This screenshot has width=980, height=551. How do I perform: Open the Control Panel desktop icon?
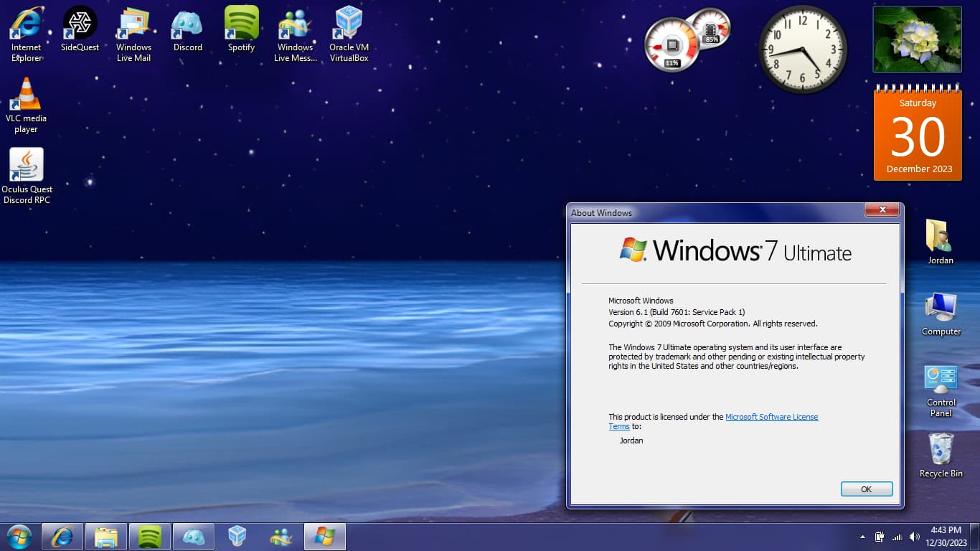(x=941, y=391)
